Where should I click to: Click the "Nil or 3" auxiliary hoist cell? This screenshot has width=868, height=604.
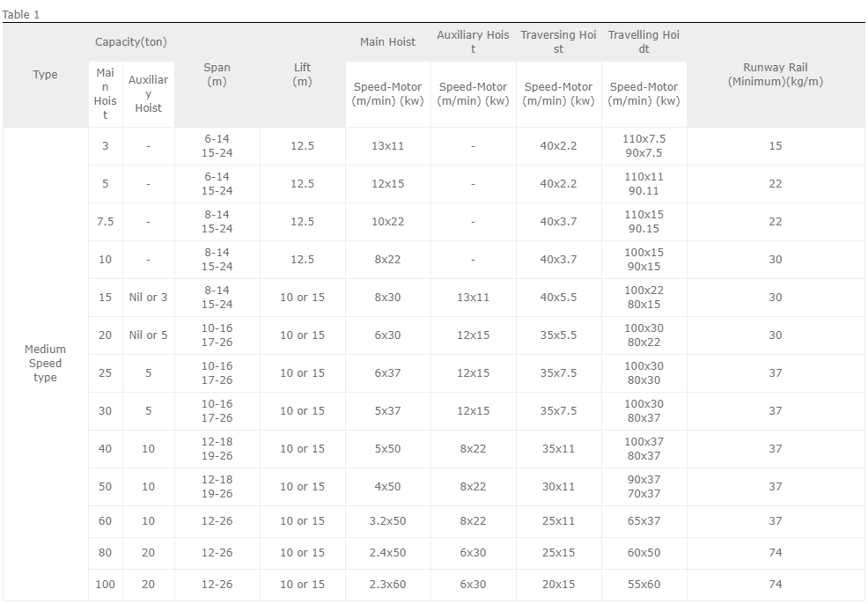click(x=149, y=298)
